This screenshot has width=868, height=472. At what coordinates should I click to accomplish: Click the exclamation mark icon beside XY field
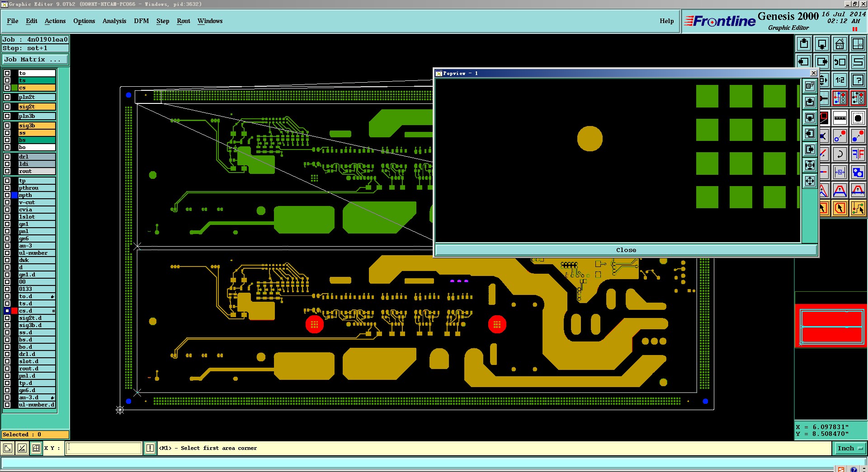[150, 448]
